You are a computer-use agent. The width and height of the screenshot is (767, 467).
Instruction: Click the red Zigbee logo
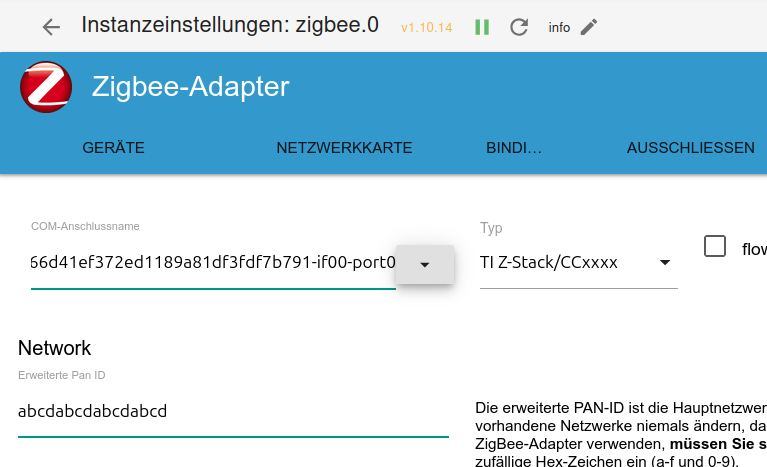(46, 87)
